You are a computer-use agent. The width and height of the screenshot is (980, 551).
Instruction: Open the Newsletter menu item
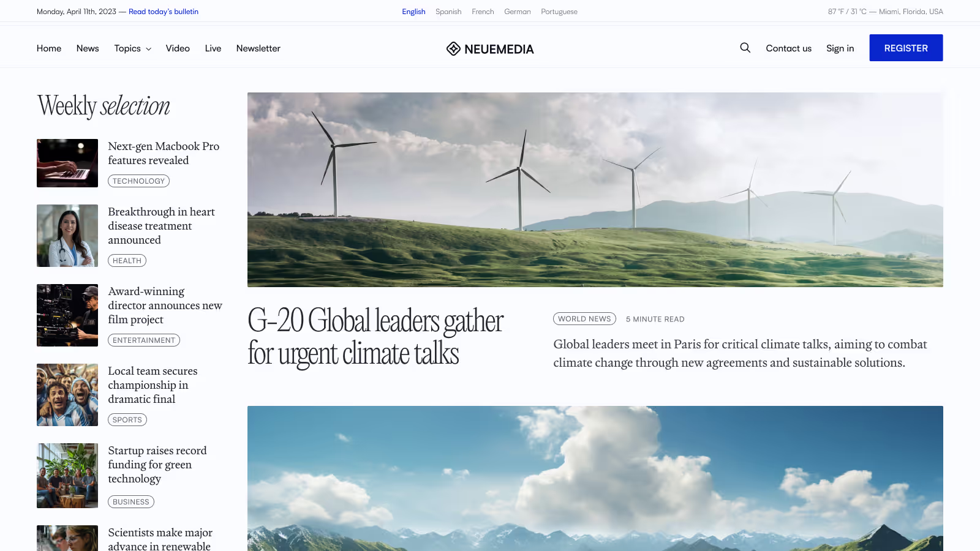pyautogui.click(x=258, y=48)
